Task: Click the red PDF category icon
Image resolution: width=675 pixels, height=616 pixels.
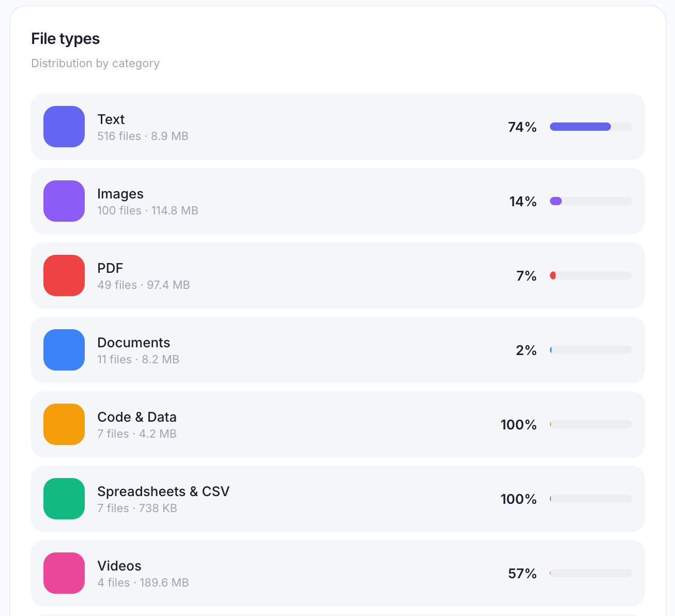Action: click(x=64, y=275)
